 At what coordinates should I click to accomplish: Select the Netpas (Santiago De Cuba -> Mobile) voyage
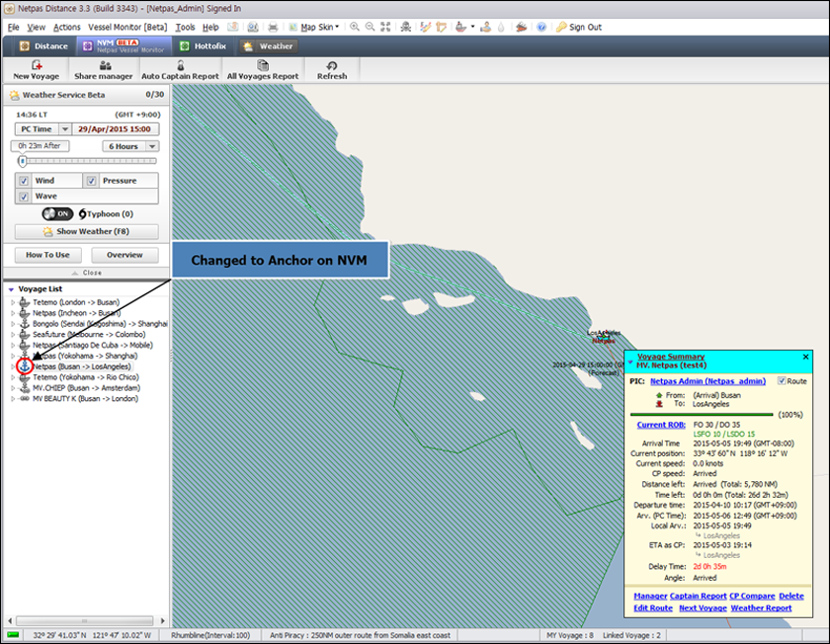(93, 345)
